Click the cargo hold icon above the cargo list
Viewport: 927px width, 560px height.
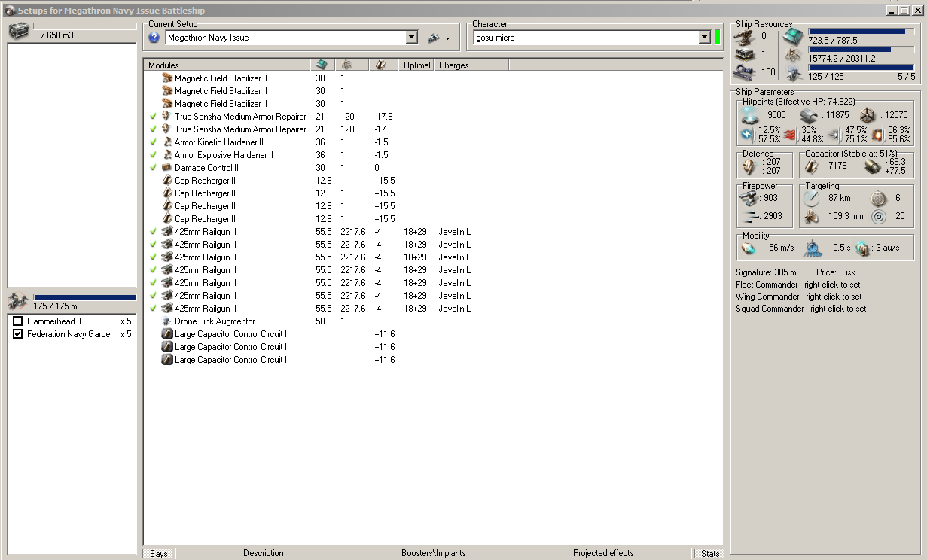[x=19, y=32]
